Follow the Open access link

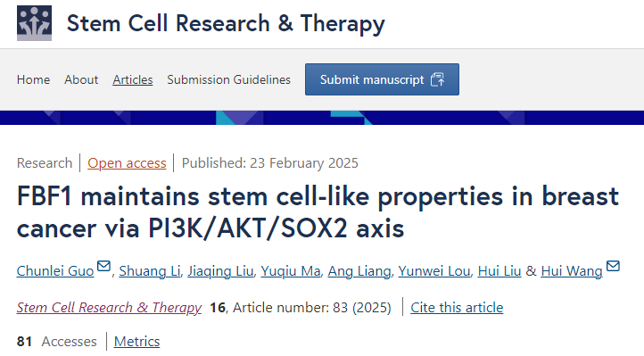pos(127,163)
